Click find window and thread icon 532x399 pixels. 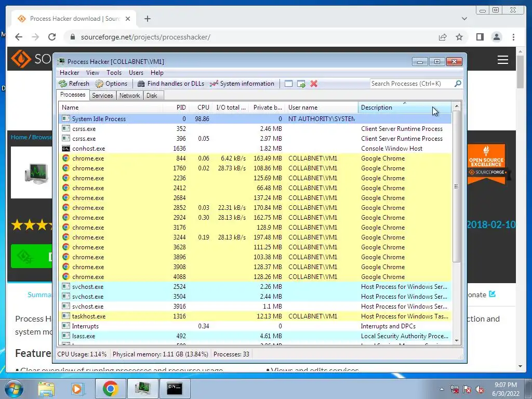point(301,84)
